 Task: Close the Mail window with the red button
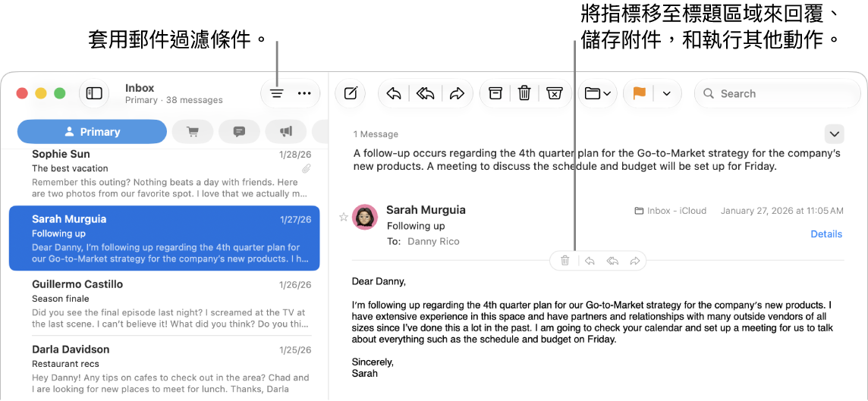[22, 93]
